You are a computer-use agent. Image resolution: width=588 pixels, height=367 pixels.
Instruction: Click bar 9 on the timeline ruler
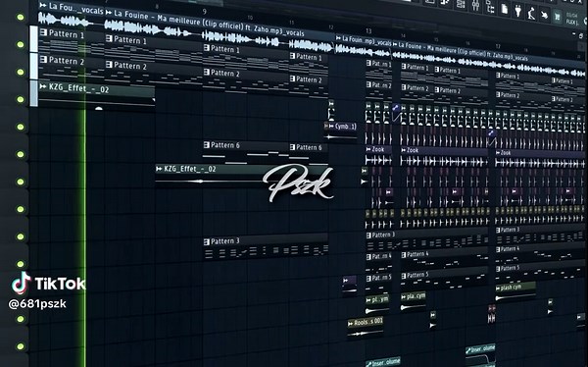coord(205,11)
